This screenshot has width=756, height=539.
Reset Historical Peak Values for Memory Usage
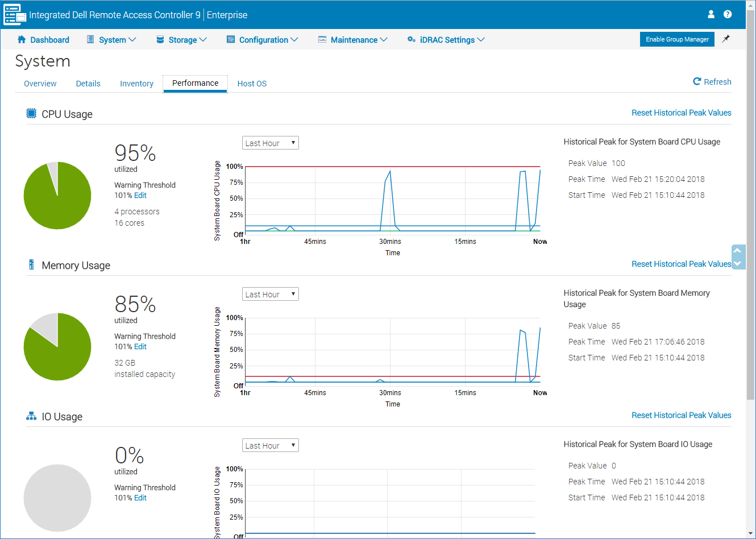[682, 264]
